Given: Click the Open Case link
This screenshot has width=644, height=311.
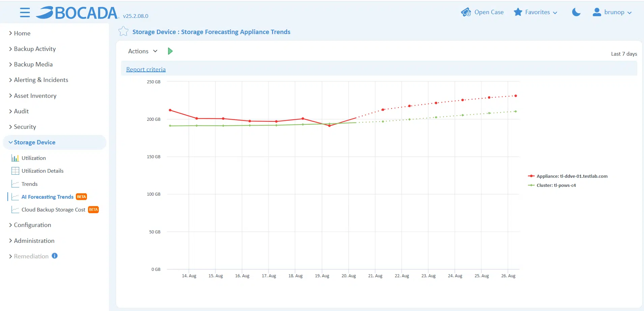Looking at the screenshot, I should point(489,12).
